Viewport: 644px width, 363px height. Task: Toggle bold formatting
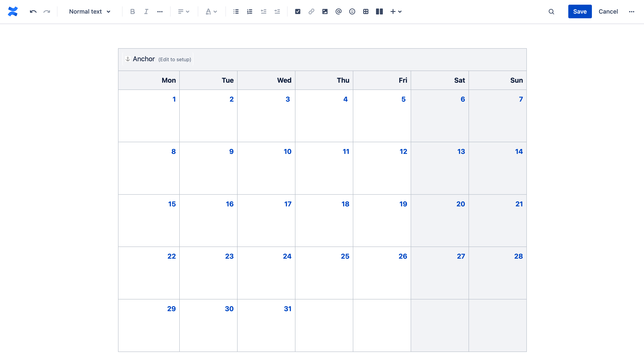[133, 11]
